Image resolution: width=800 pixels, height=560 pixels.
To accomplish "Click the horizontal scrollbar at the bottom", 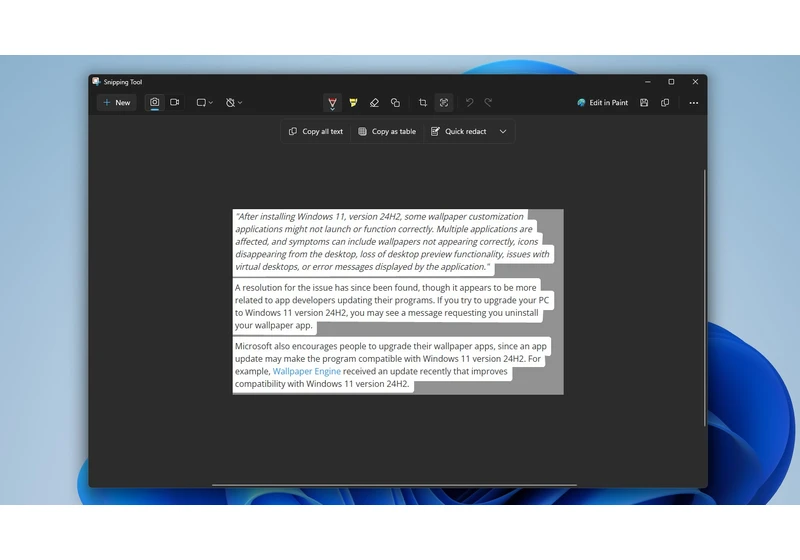I will coord(394,485).
